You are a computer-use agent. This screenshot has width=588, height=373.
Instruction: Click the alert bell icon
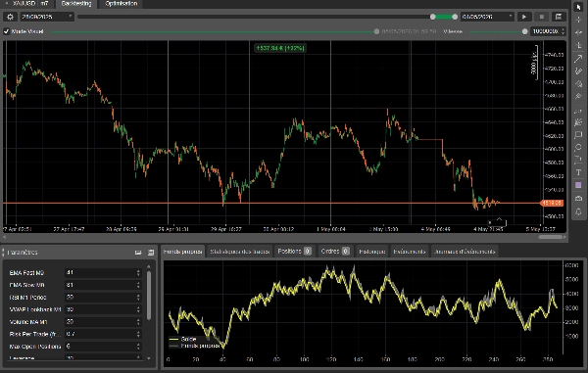[578, 211]
